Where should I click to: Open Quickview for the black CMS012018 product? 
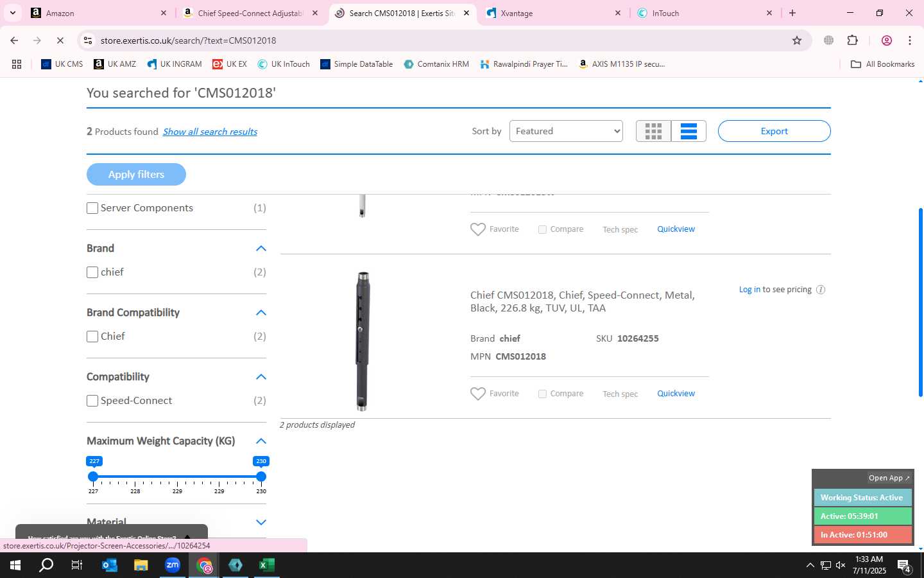click(676, 394)
